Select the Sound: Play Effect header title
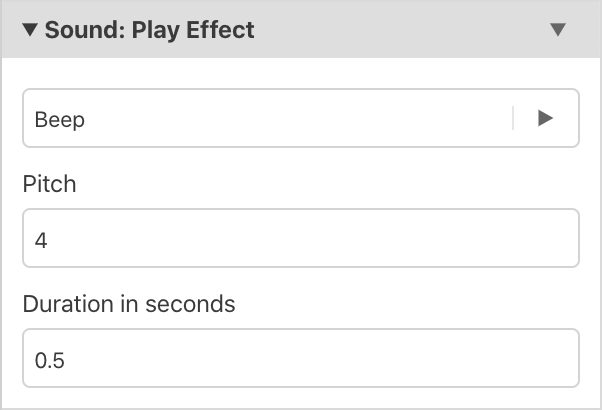The height and width of the screenshot is (410, 602). coord(149,30)
